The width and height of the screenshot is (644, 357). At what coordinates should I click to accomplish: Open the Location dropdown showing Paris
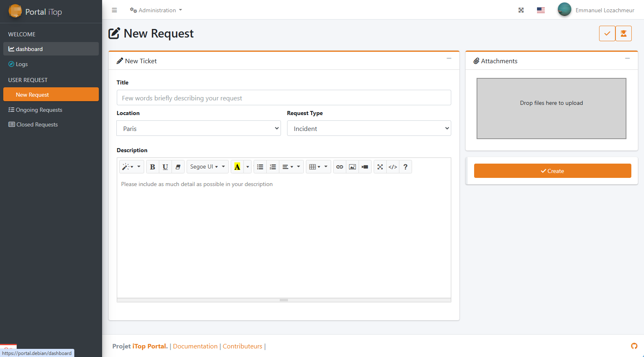(198, 129)
